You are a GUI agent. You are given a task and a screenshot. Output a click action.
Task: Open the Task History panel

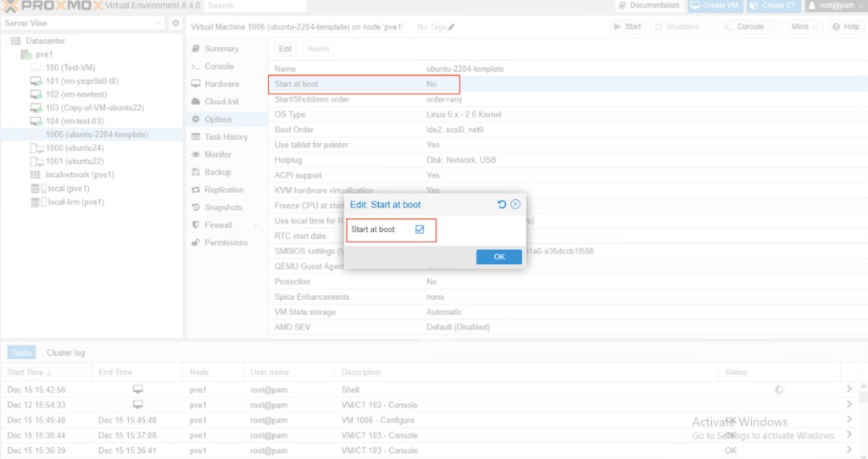click(226, 137)
